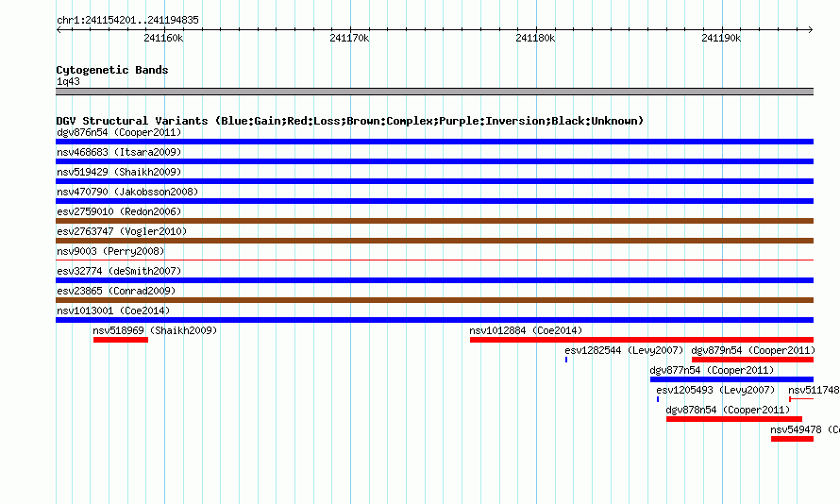The height and width of the screenshot is (504, 840).
Task: Select the Cytogenetic Bands track title
Action: click(x=112, y=70)
